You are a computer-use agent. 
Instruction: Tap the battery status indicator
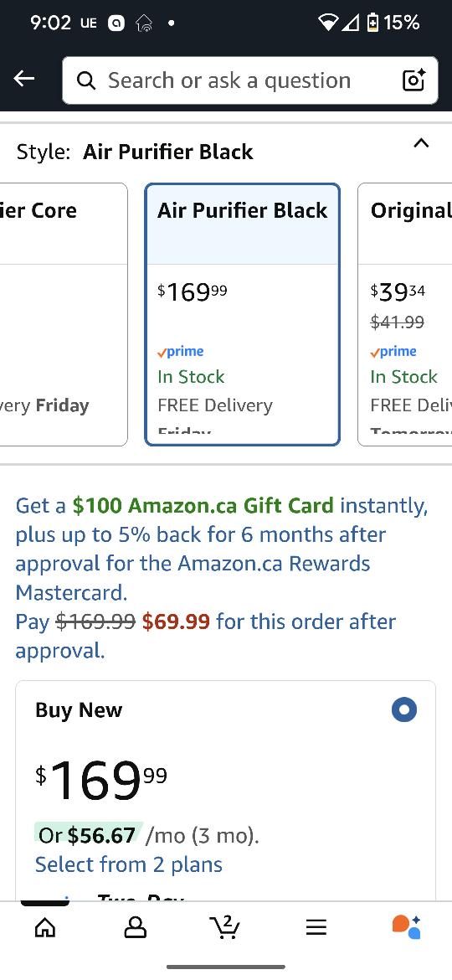point(372,23)
